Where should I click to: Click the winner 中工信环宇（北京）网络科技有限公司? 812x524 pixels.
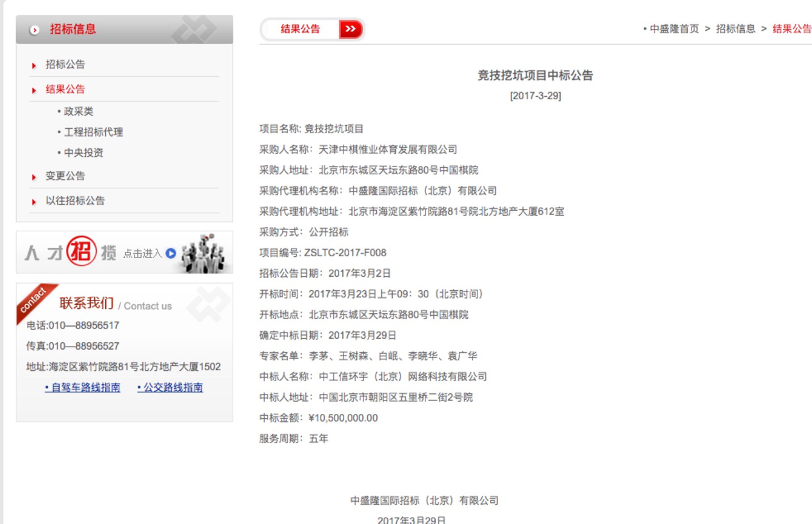tap(403, 377)
